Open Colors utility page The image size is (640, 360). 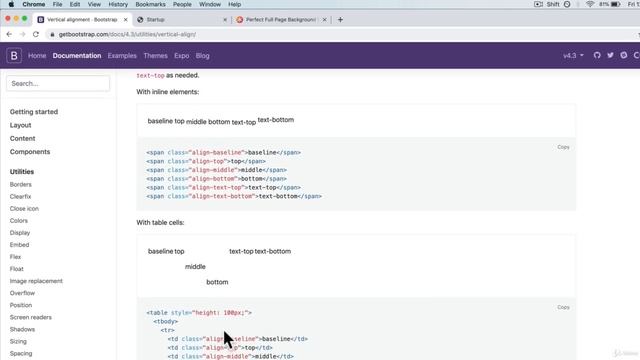point(19,221)
